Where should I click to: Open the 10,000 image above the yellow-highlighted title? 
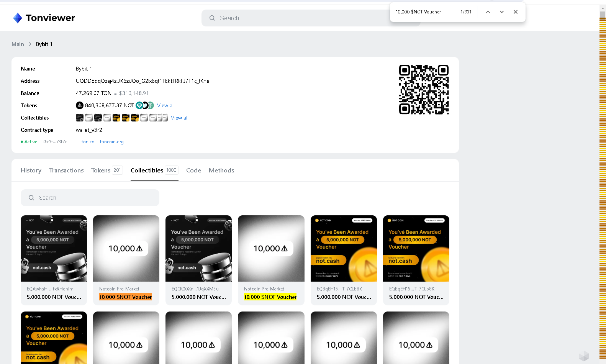[271, 248]
